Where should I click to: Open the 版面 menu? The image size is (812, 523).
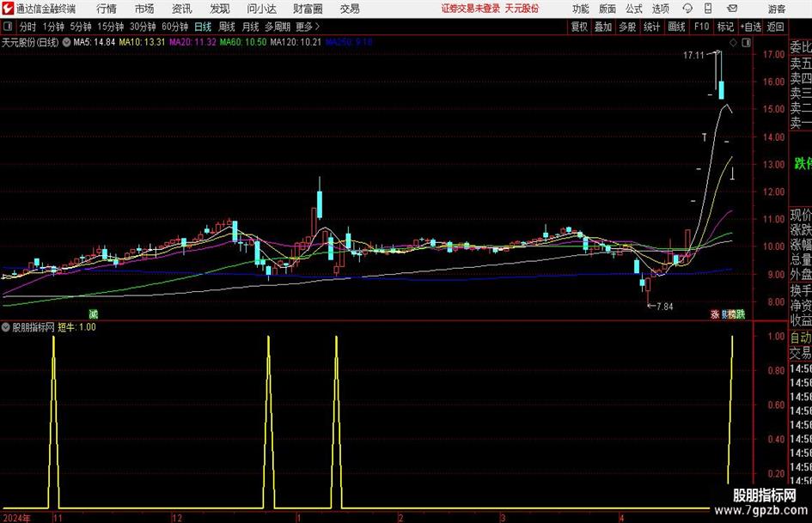[607, 9]
